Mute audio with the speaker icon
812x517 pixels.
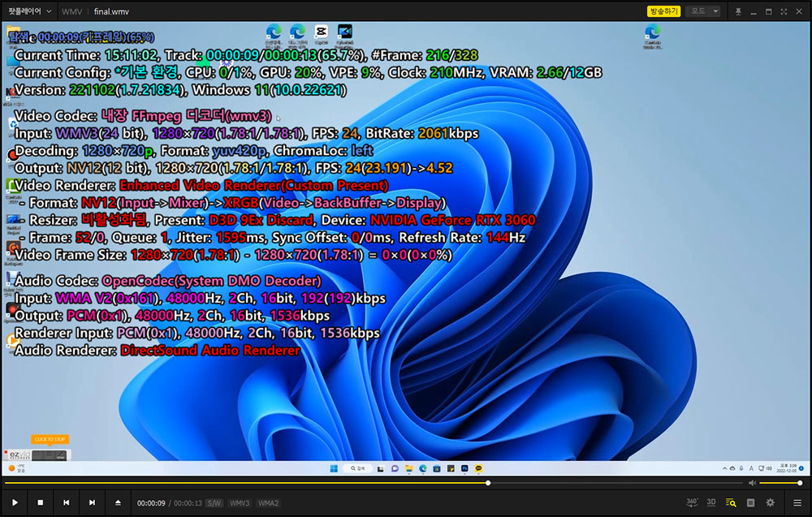click(752, 483)
